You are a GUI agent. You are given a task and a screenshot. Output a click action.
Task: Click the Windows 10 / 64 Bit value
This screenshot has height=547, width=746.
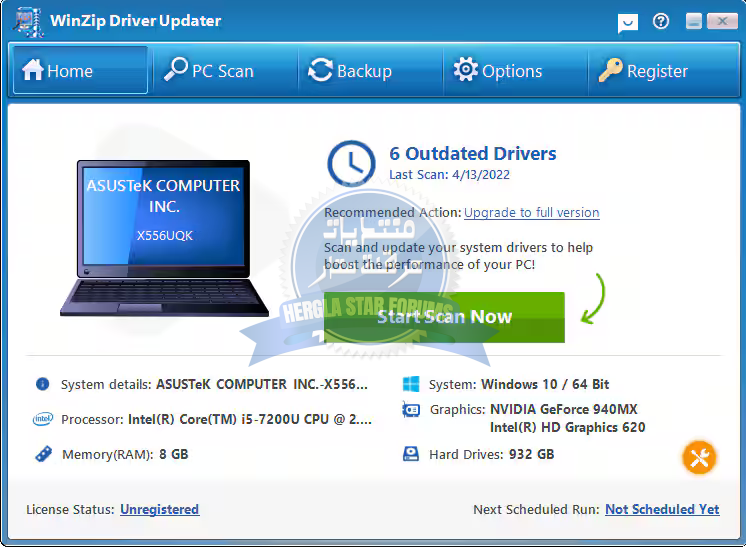point(545,384)
